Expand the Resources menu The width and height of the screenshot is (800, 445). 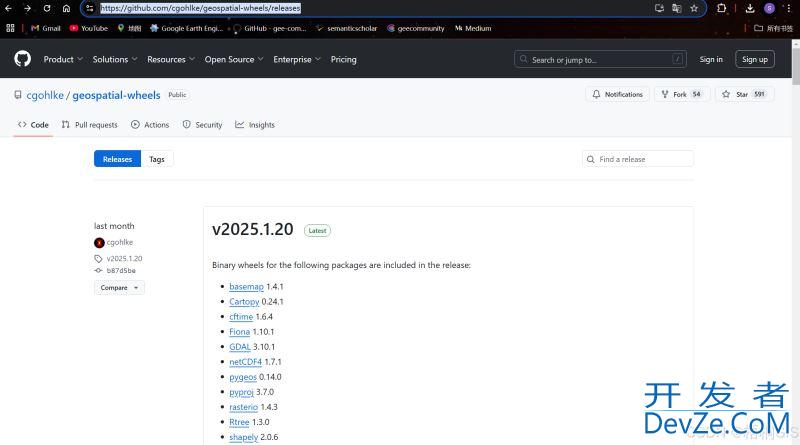[x=171, y=59]
